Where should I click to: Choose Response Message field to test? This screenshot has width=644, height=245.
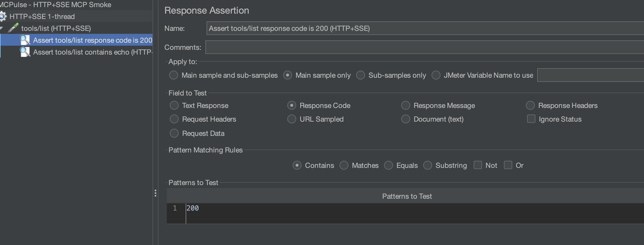pyautogui.click(x=406, y=105)
